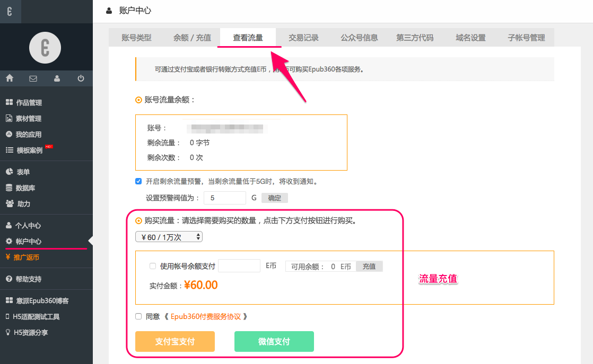This screenshot has width=593, height=364.
Task: Click the home icon in sidebar
Action: pyautogui.click(x=10, y=78)
